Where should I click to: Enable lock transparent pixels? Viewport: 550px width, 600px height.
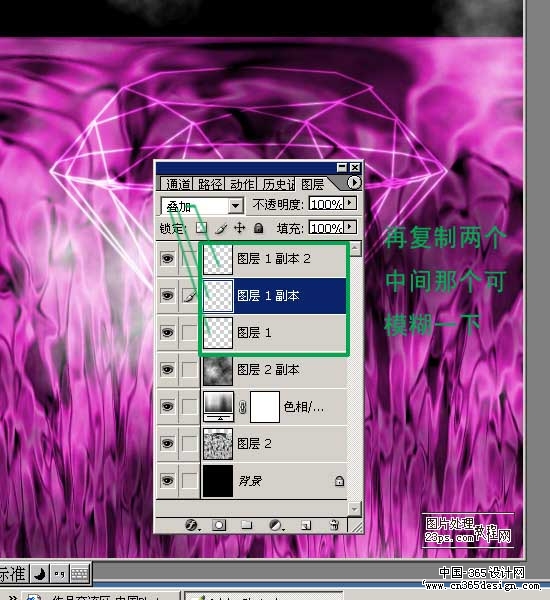[202, 228]
